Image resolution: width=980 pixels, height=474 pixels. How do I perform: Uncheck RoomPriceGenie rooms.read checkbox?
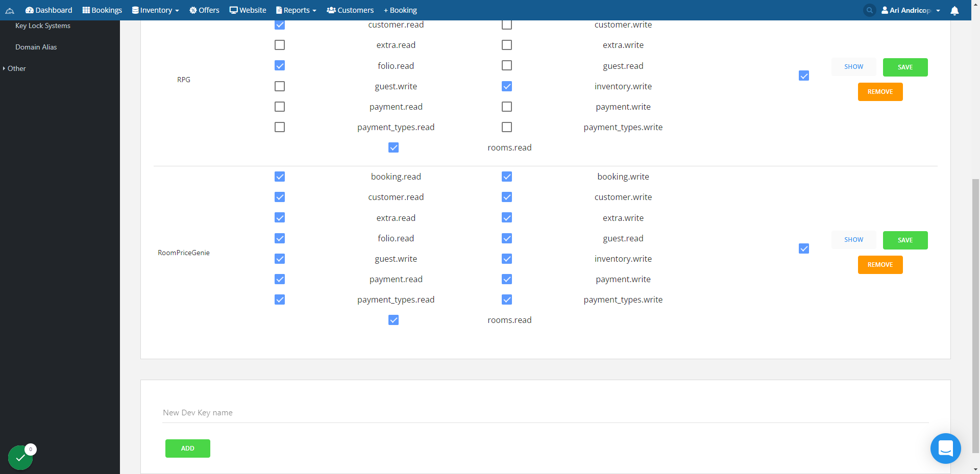[x=394, y=320]
